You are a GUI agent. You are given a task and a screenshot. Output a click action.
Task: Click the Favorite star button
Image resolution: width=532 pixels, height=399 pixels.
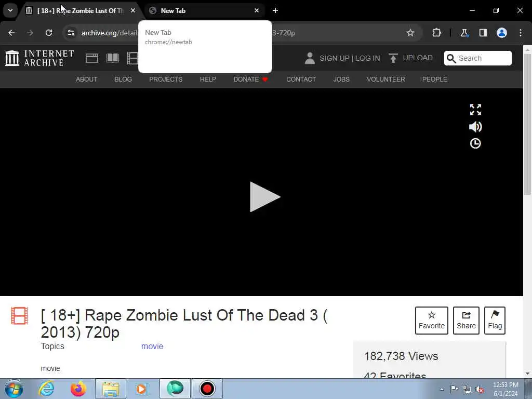pyautogui.click(x=432, y=320)
